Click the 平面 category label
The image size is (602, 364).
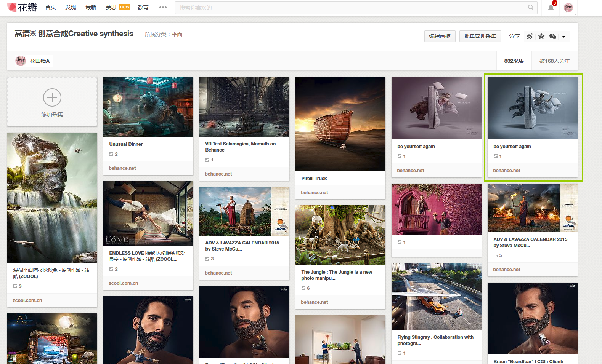click(x=177, y=34)
